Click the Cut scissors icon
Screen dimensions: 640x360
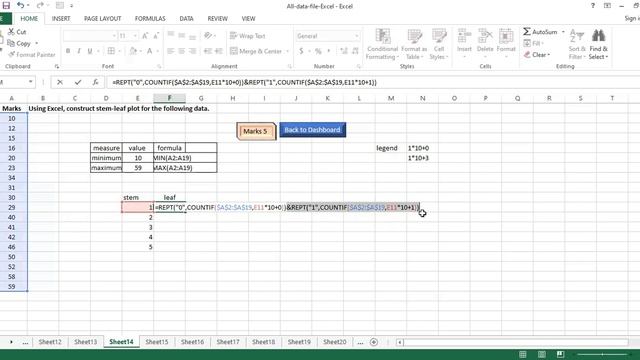(x=11, y=31)
